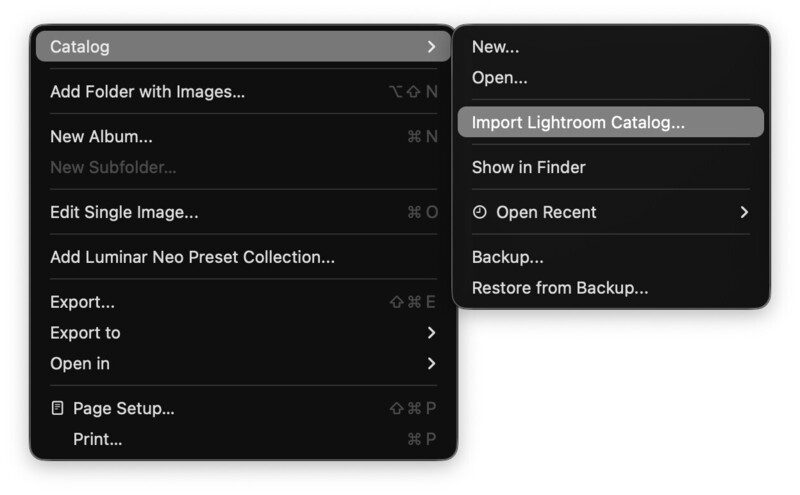Click the Open Recent clock icon

(x=480, y=212)
